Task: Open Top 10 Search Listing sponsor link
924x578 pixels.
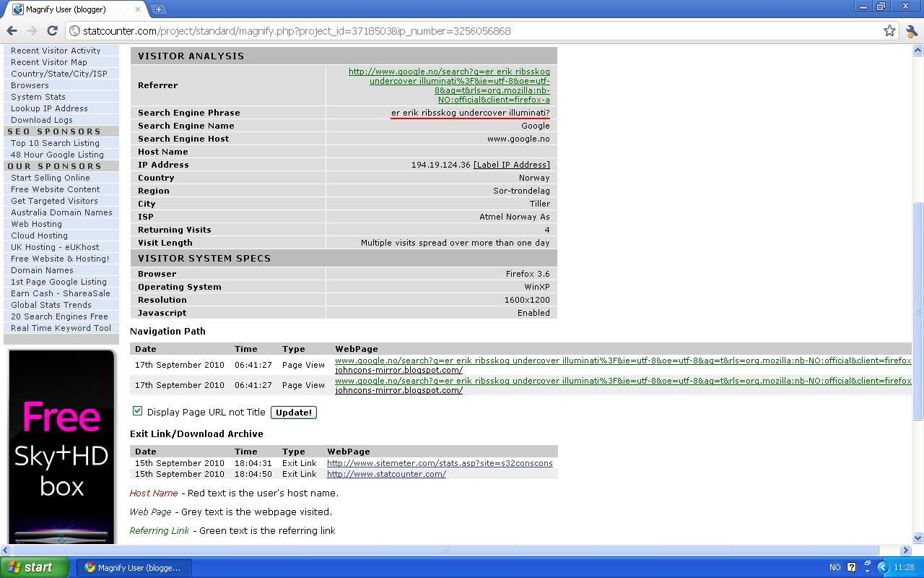Action: point(55,143)
